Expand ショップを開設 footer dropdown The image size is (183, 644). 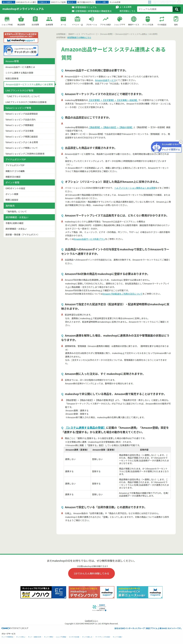coord(61,637)
